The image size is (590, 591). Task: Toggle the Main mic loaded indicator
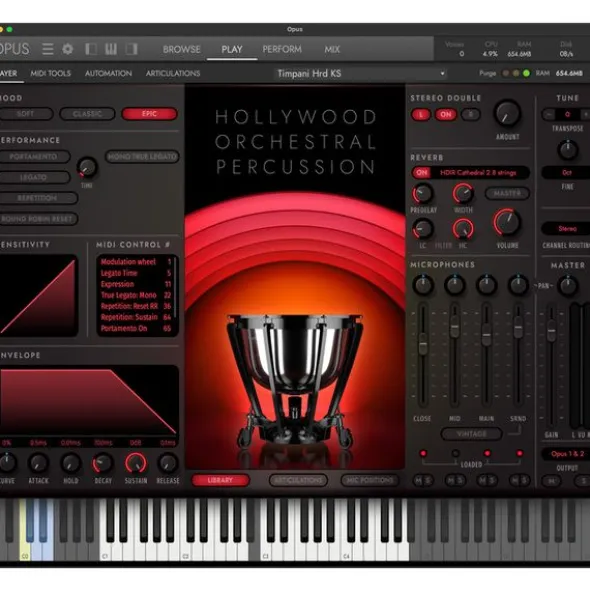click(487, 453)
